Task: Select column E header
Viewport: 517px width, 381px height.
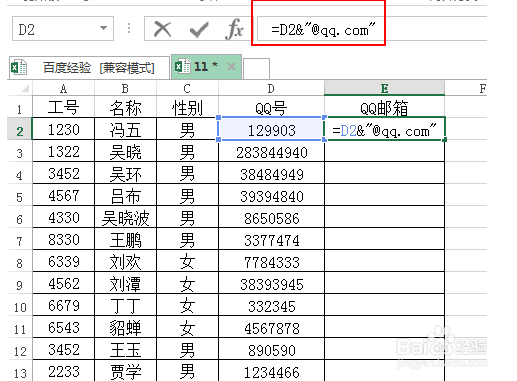Action: click(384, 88)
